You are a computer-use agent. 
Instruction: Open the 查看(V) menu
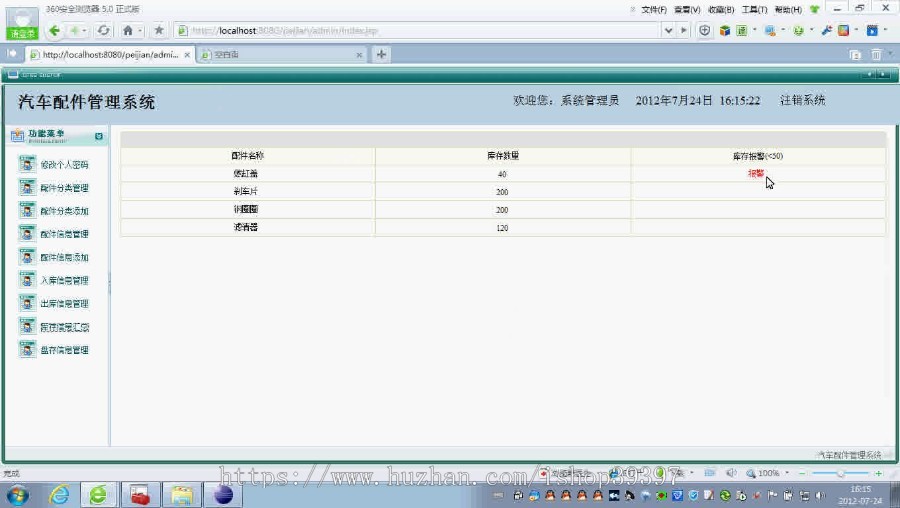click(x=687, y=9)
